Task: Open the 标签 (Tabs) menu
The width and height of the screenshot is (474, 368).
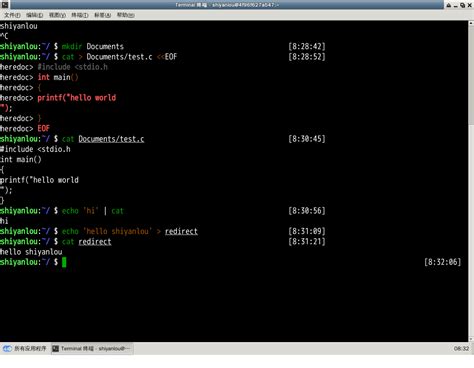Action: tap(102, 15)
